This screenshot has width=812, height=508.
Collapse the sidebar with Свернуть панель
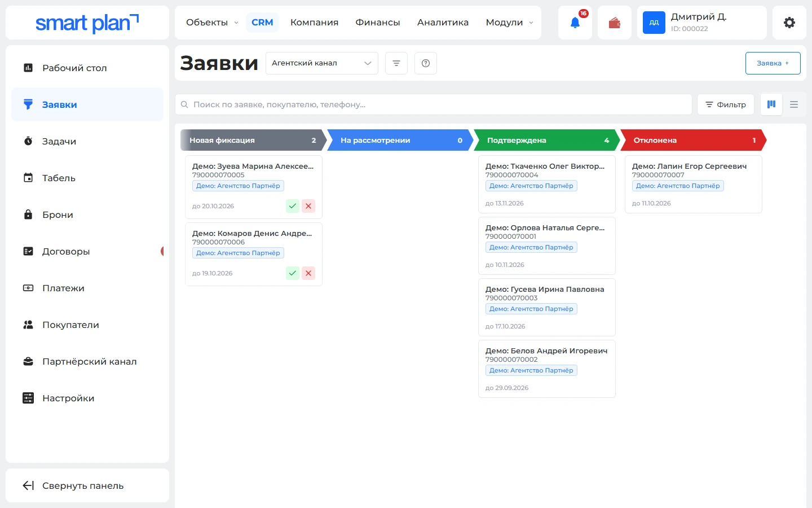pos(87,485)
